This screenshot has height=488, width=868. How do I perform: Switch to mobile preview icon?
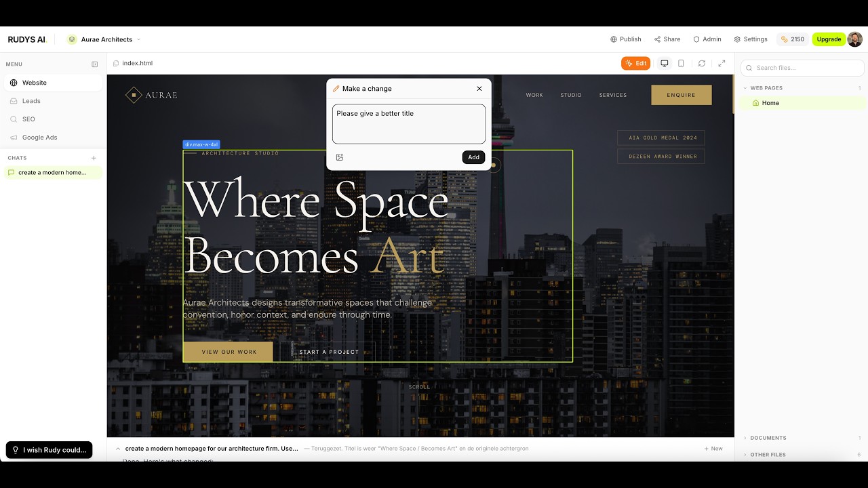(x=682, y=63)
